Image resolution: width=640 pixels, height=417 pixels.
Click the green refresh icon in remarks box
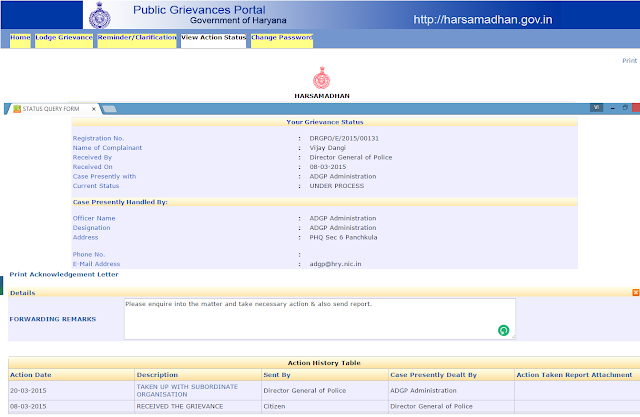[x=503, y=330]
